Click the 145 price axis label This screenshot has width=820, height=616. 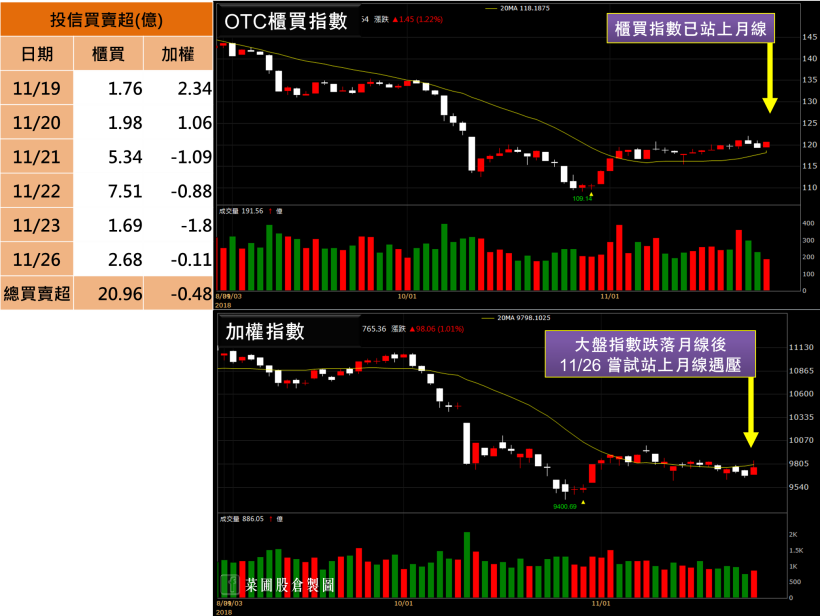point(809,37)
